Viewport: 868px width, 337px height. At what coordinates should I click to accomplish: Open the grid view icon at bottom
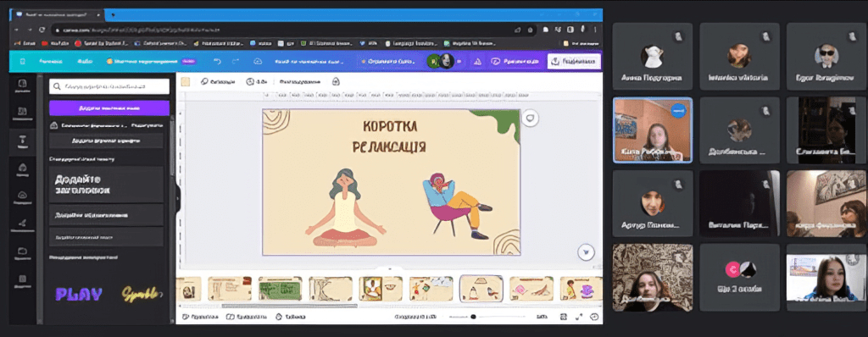pyautogui.click(x=563, y=317)
